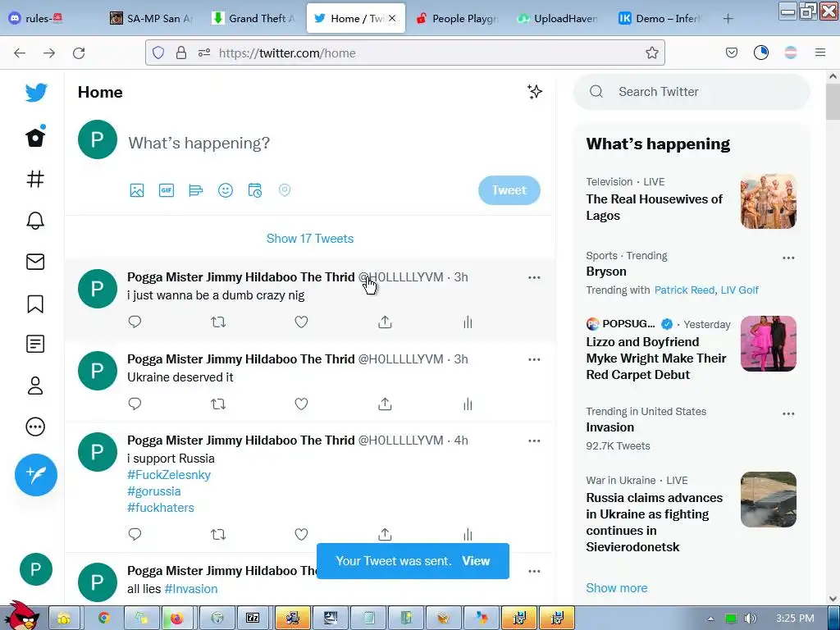Open a new browser tab
This screenshot has height=630, width=840.
(x=728, y=19)
